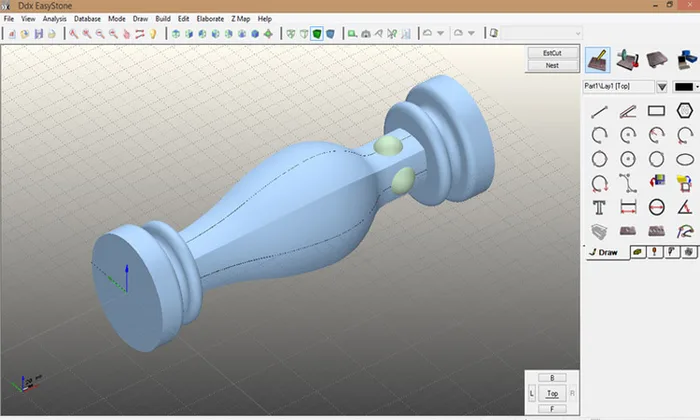700x420 pixels.
Task: Switch to the pin icon tab
Action: pos(654,252)
